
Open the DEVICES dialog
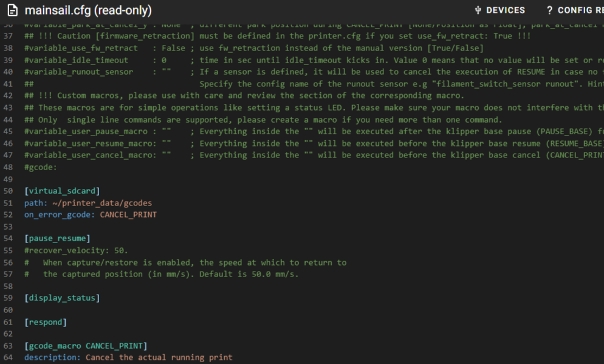[x=499, y=10]
